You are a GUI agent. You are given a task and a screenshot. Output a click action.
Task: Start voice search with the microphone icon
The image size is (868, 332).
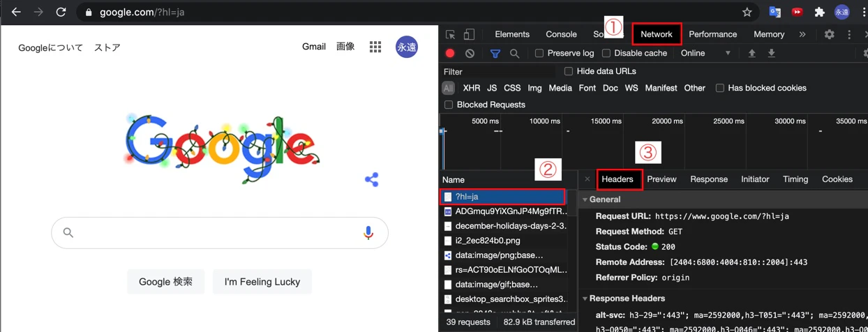click(368, 233)
